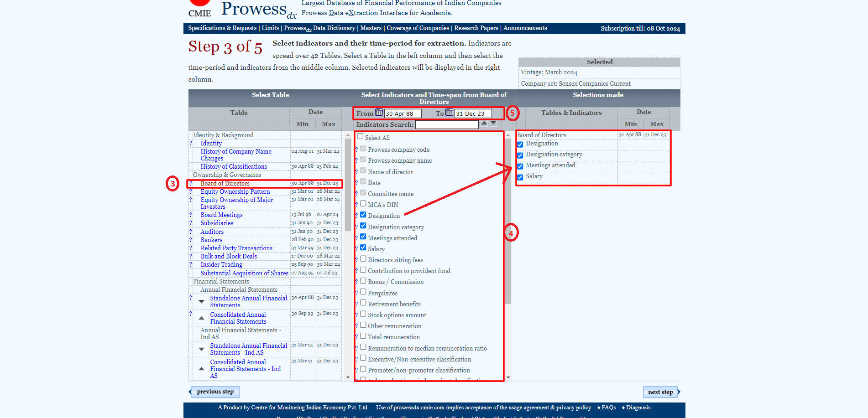Click help icon beside Bonus / Commission

pos(356,282)
